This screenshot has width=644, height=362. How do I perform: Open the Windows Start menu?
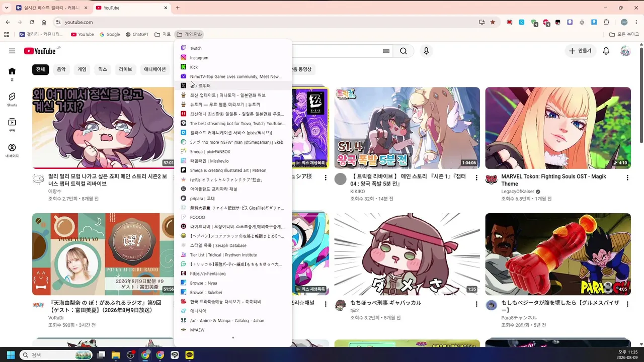coord(11,355)
